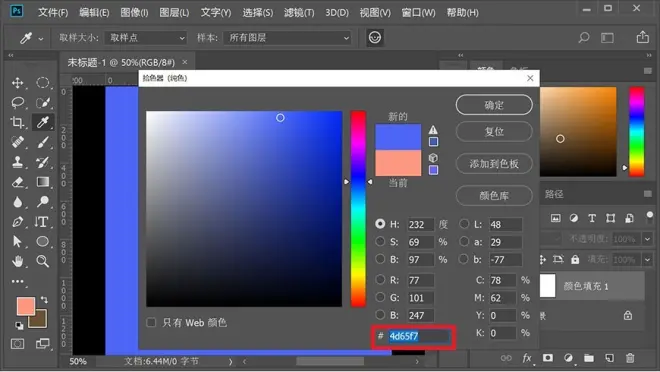Select the Crop tool
Screen dimensions: 660x372
[18, 122]
